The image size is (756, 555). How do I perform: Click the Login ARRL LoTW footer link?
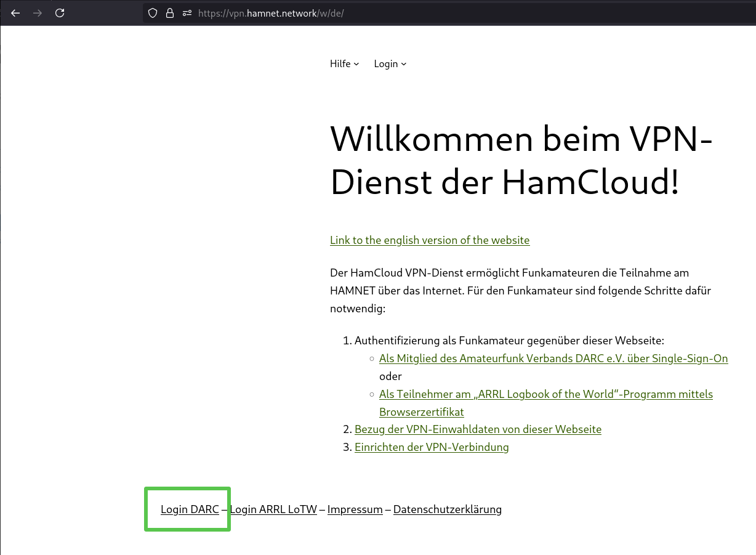(x=273, y=509)
